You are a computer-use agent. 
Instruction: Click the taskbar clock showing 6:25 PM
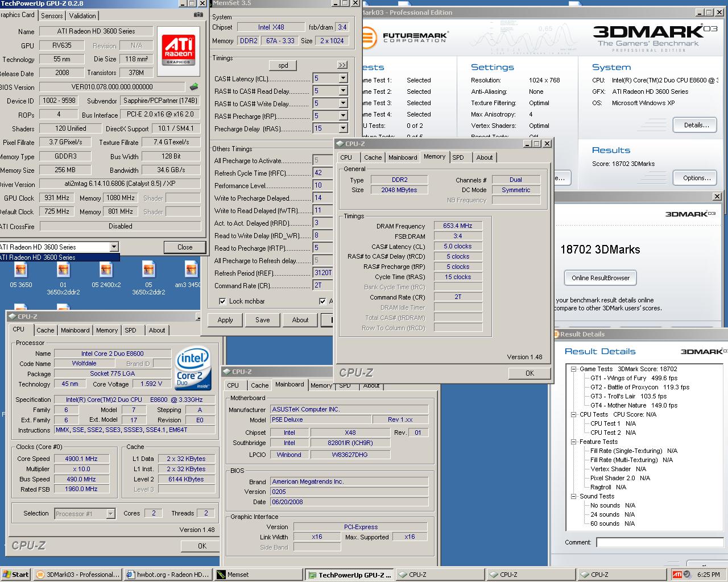[x=708, y=575]
